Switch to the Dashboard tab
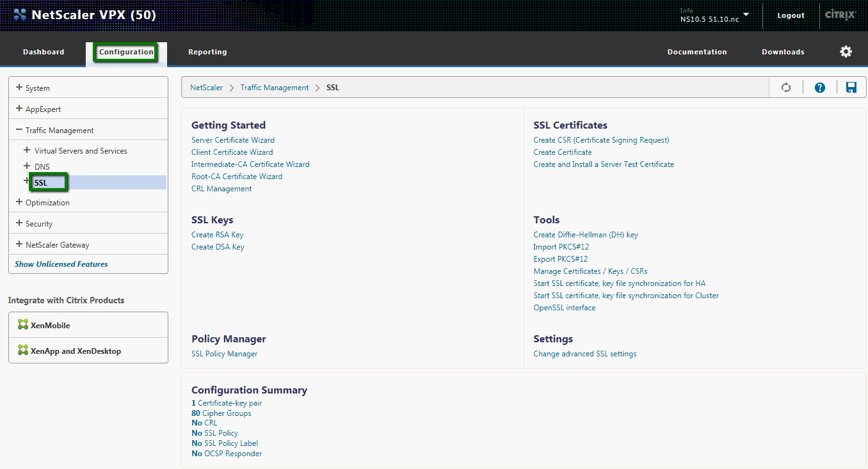This screenshot has width=868, height=469. 43,51
